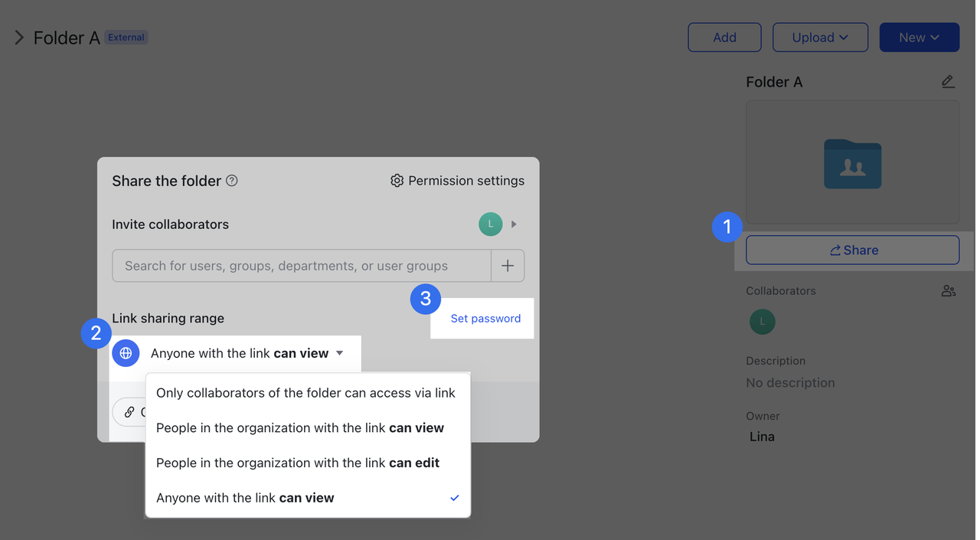Click the collaborators icon in the right sidebar
This screenshot has width=980, height=540.
click(948, 291)
